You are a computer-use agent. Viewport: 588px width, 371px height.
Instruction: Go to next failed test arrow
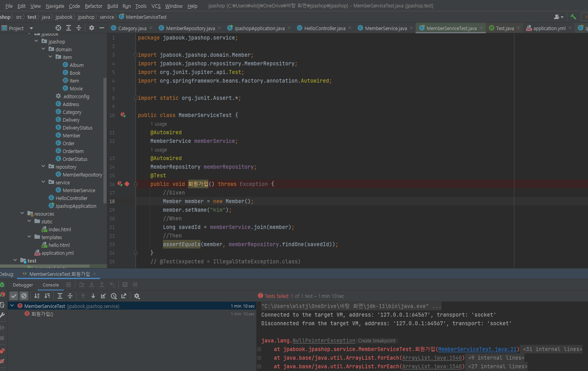coord(93,296)
